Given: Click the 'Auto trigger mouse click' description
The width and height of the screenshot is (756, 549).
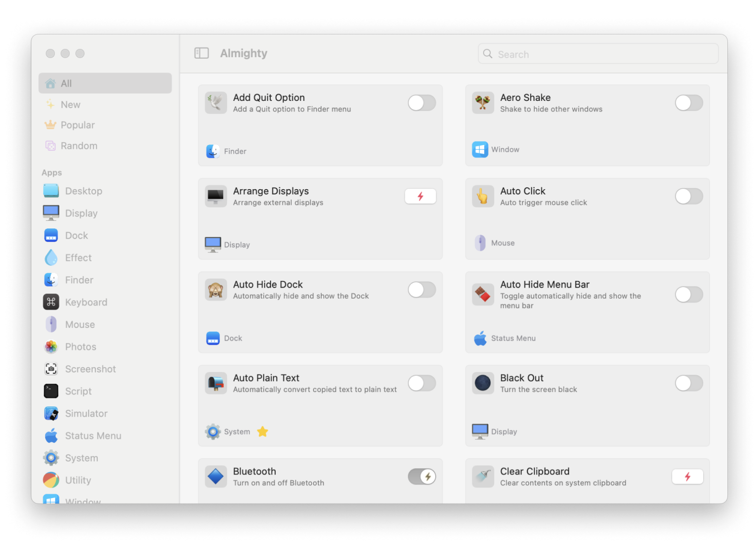Looking at the screenshot, I should (x=543, y=203).
